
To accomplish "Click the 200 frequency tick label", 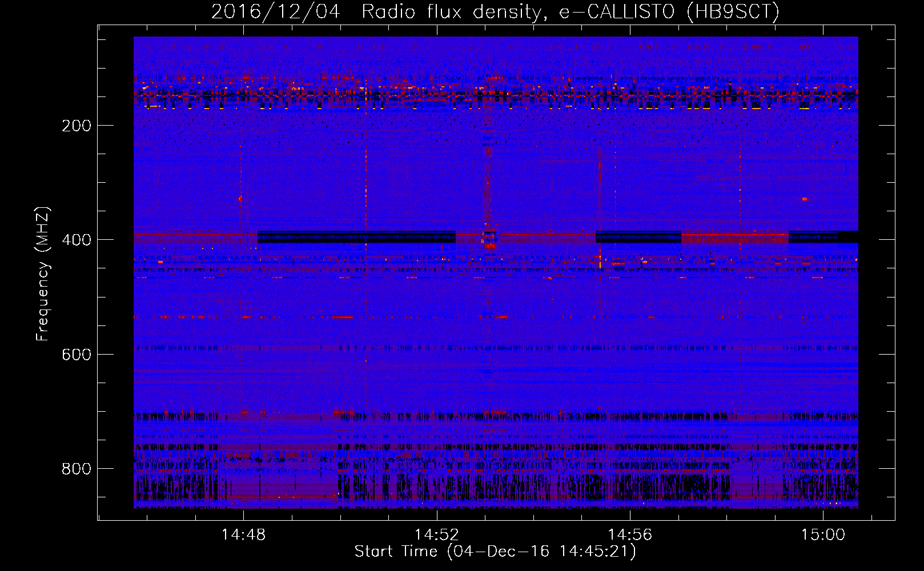I will [x=77, y=126].
